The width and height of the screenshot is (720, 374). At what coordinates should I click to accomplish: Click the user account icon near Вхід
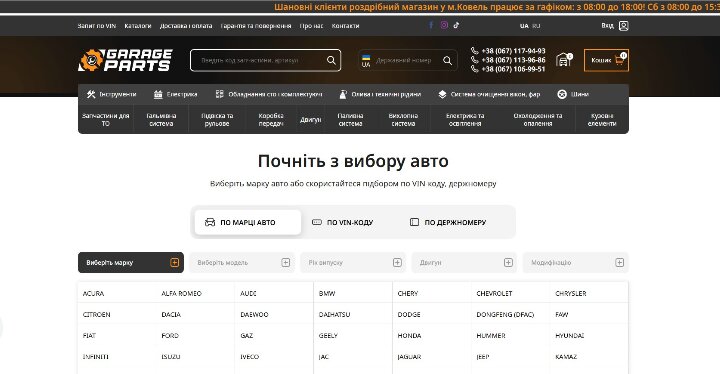(624, 26)
